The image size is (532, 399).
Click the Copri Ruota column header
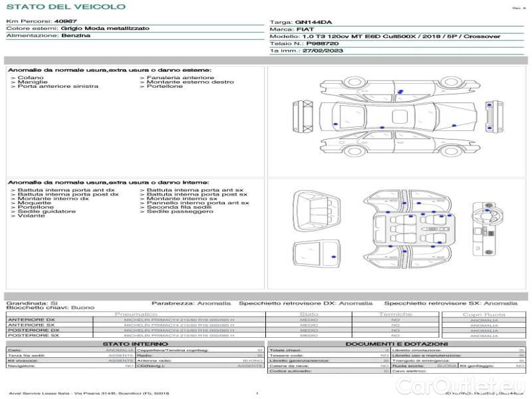(483, 314)
